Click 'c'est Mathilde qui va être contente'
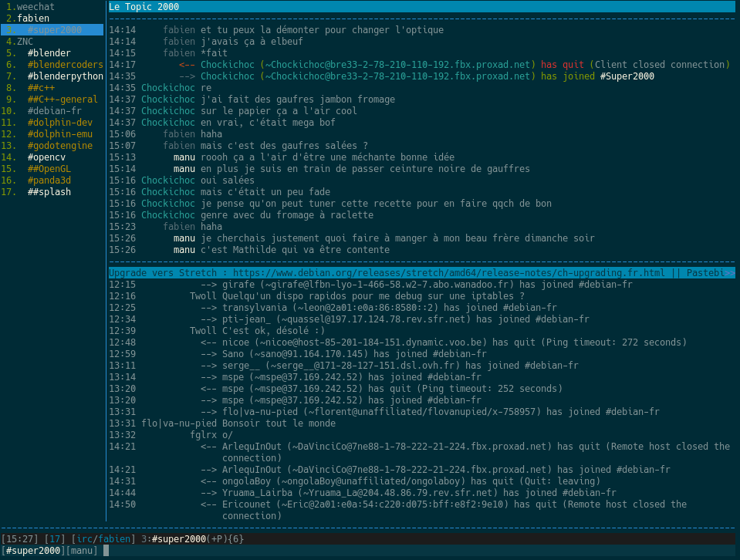Image resolution: width=740 pixels, height=560 pixels. point(295,250)
